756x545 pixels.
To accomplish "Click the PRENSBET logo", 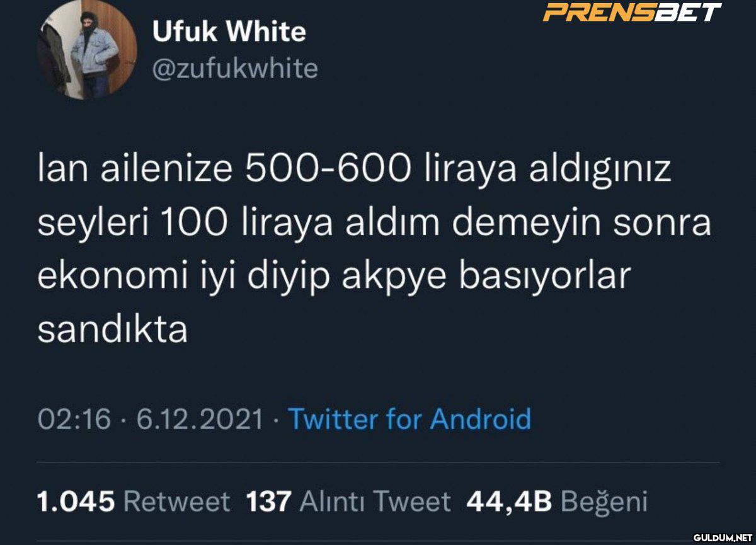I will click(633, 12).
